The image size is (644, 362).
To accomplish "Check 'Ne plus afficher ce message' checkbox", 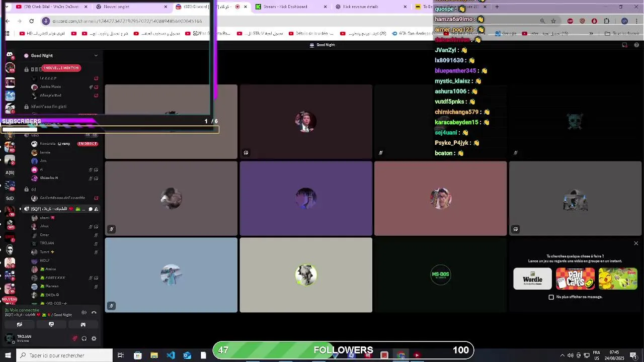I will [551, 297].
